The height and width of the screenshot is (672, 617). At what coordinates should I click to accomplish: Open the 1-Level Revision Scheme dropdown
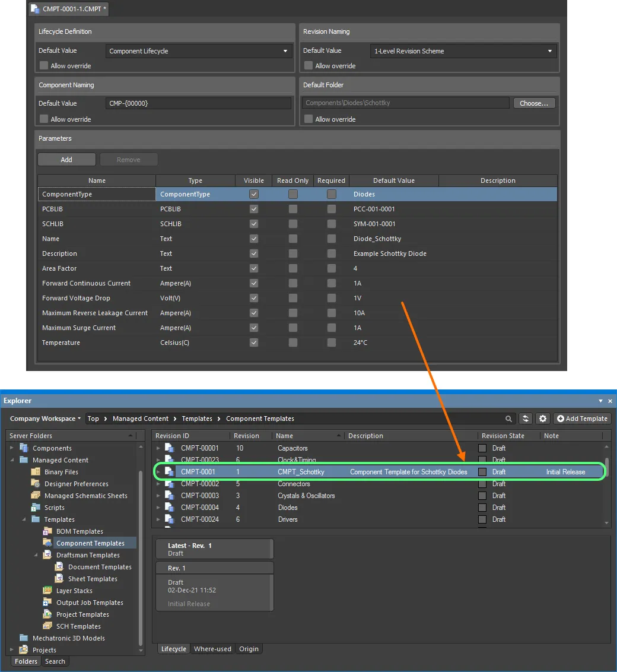tap(463, 51)
